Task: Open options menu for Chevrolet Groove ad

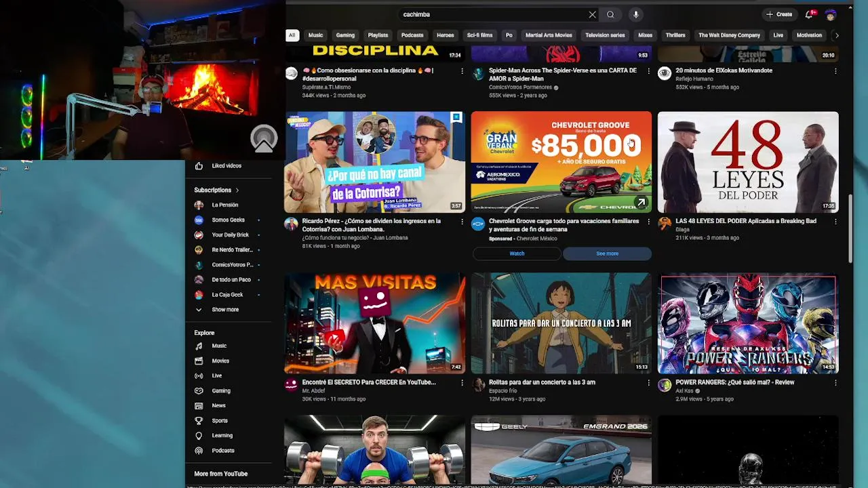Action: 648,222
